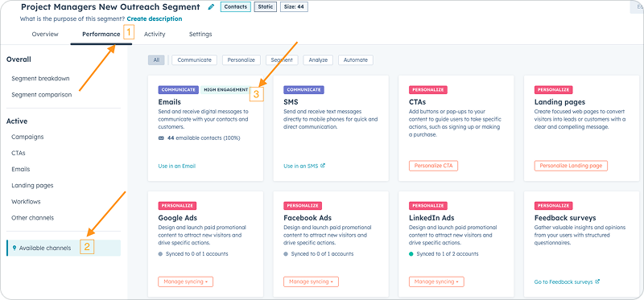
Task: Click the Personalize badge on LinkedIn Ads card
Action: click(x=428, y=206)
